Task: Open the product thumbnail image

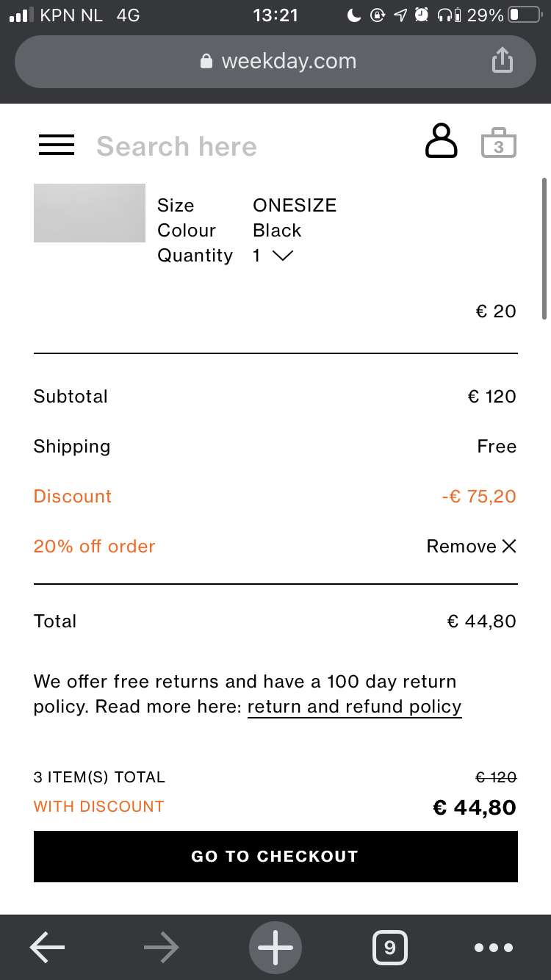Action: coord(90,213)
